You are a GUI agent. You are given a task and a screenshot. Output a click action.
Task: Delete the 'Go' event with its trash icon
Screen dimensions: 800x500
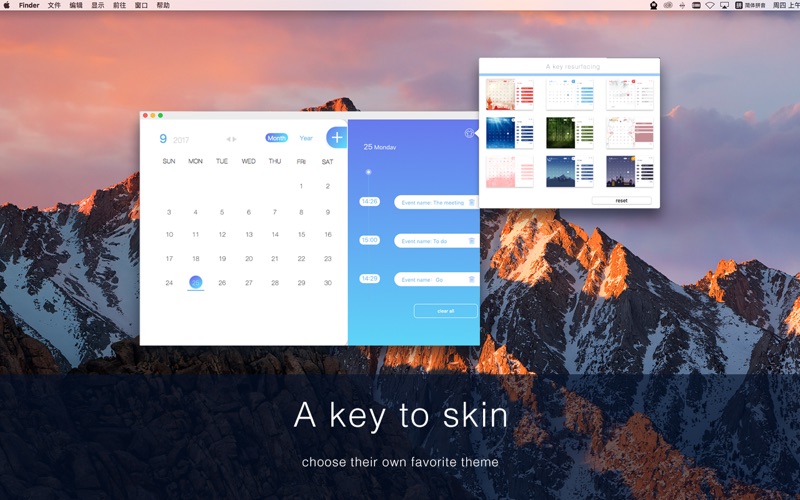pyautogui.click(x=472, y=280)
